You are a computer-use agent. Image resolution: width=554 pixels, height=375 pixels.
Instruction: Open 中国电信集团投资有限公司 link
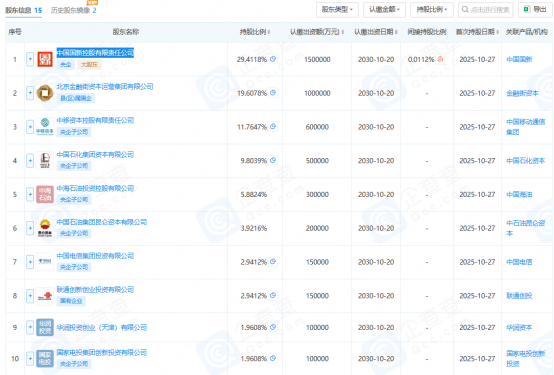[x=95, y=256]
